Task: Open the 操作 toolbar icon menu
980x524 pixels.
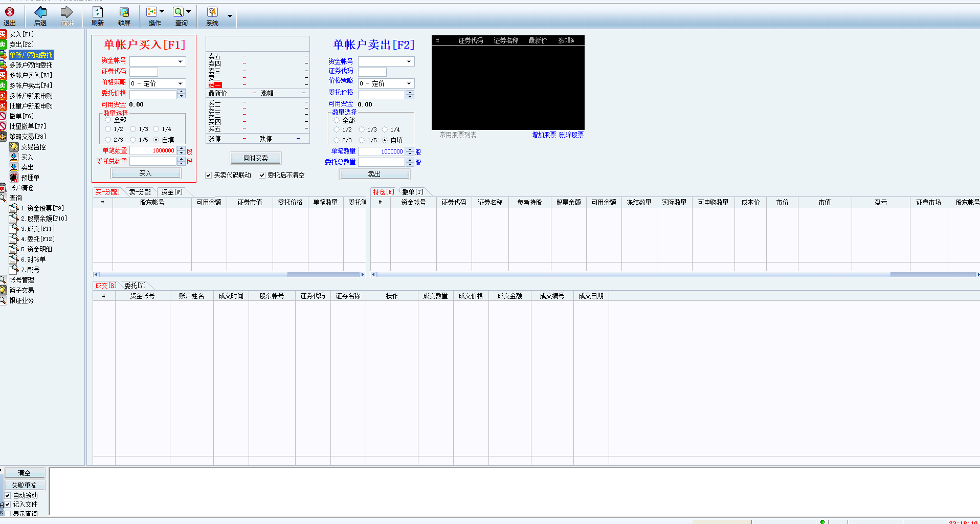Action: 152,12
